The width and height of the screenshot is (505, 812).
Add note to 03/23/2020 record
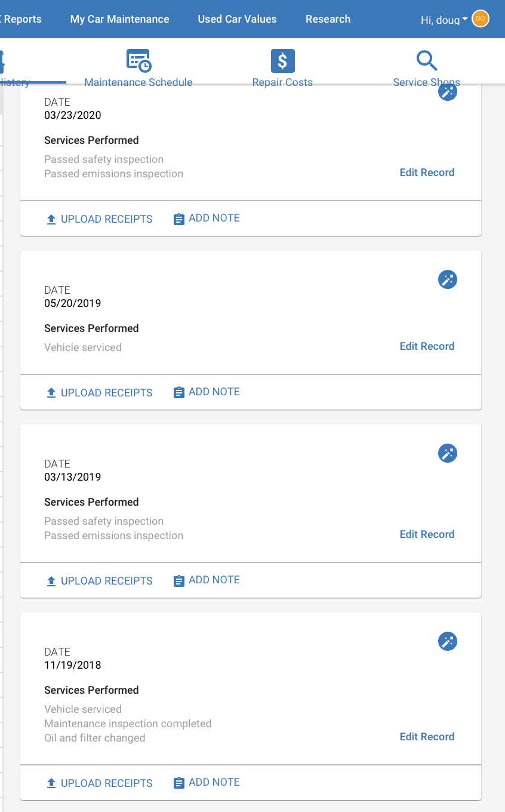(x=207, y=218)
